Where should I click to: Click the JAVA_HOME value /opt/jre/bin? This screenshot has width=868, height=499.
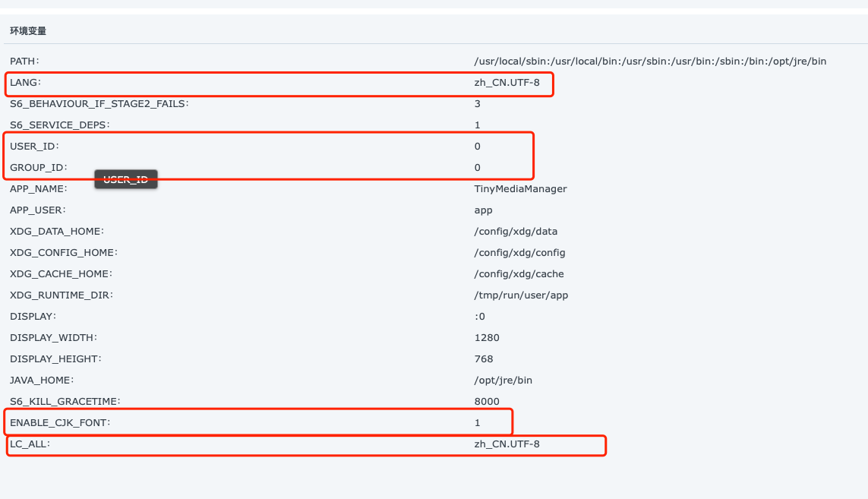click(503, 380)
